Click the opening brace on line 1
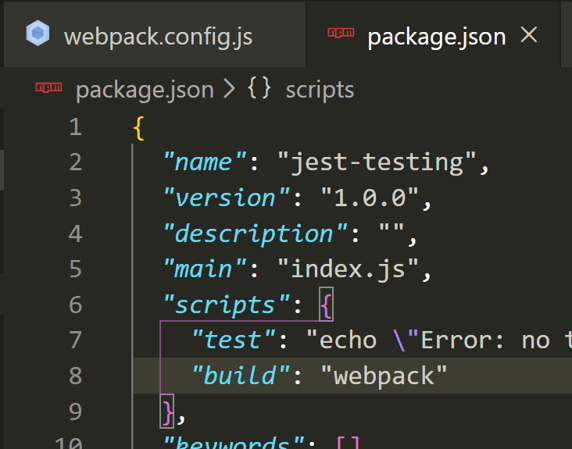 pyautogui.click(x=139, y=128)
